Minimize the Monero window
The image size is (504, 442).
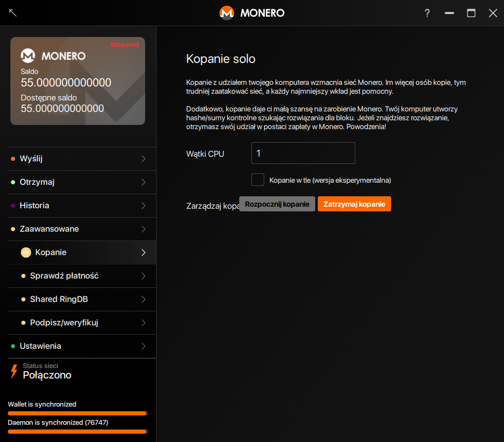pyautogui.click(x=449, y=13)
